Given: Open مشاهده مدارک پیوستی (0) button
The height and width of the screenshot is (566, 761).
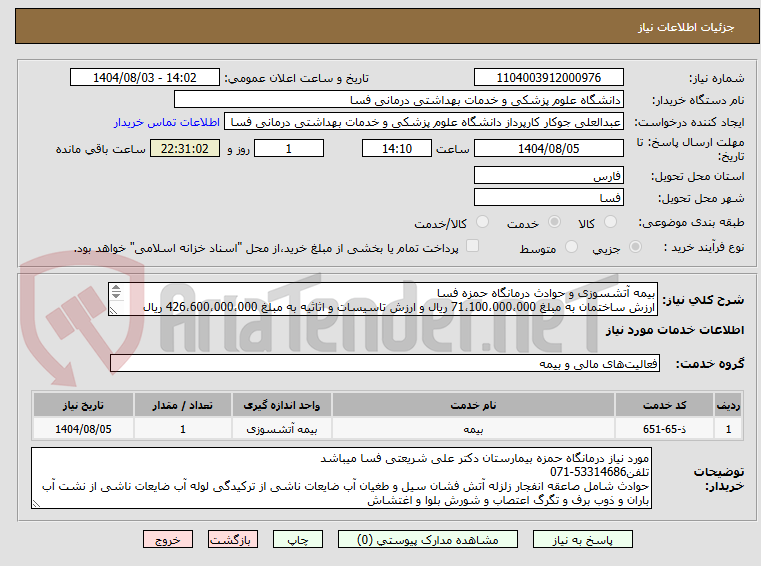Looking at the screenshot, I should click(428, 539).
